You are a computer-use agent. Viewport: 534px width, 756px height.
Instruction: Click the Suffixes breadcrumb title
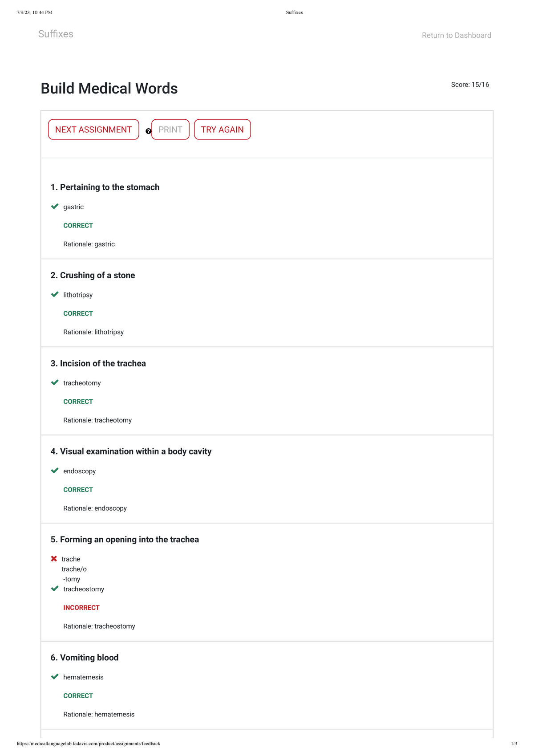pyautogui.click(x=56, y=34)
